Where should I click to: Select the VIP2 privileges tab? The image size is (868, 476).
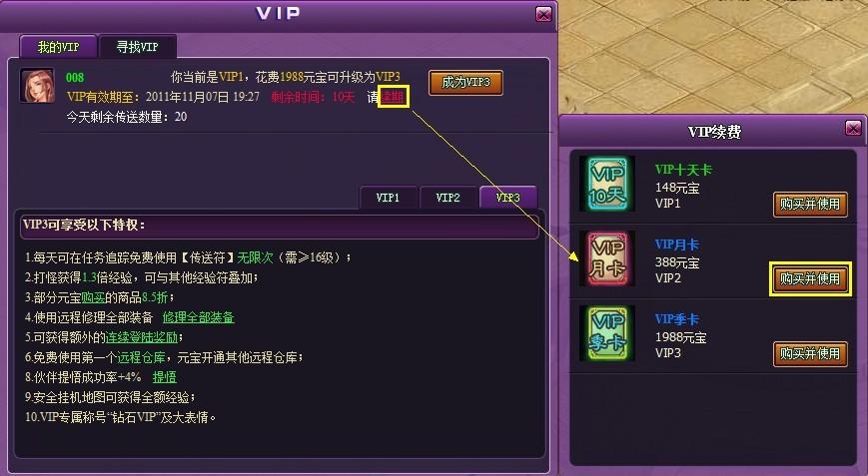pos(447,198)
